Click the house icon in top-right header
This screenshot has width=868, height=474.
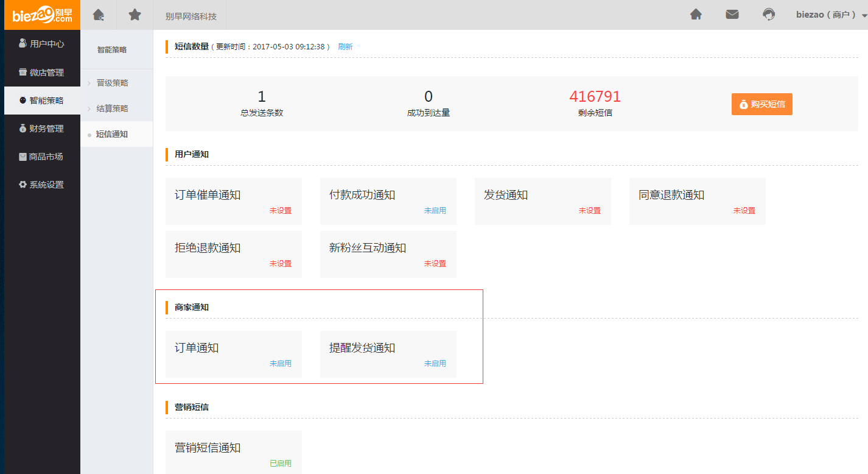click(696, 15)
